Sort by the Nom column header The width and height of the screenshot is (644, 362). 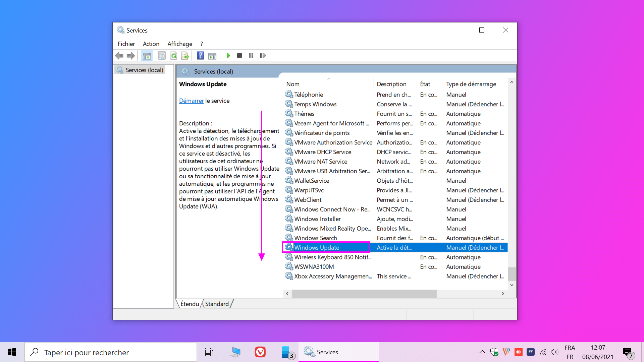coord(293,84)
